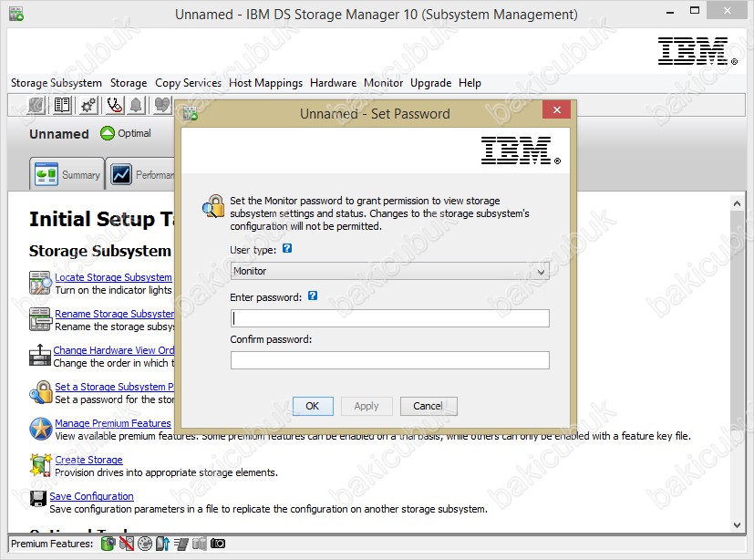The image size is (754, 560).
Task: Switch to the Summary tab
Action: click(x=67, y=174)
